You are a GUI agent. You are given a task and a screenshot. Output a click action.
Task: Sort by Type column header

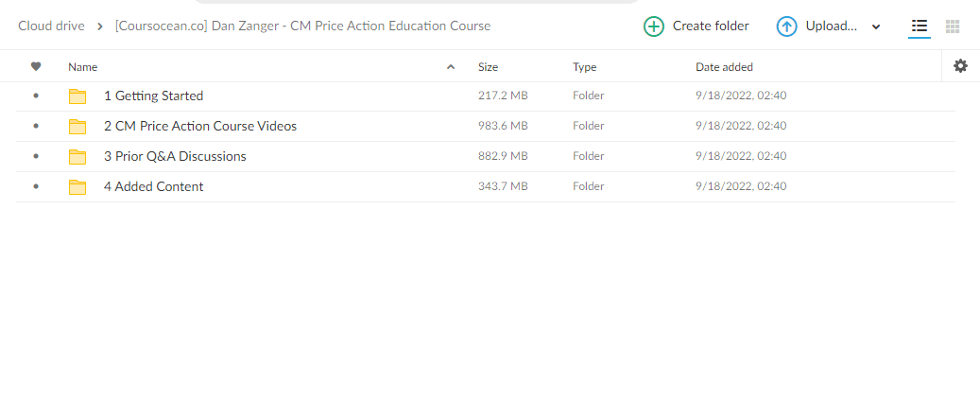point(584,67)
